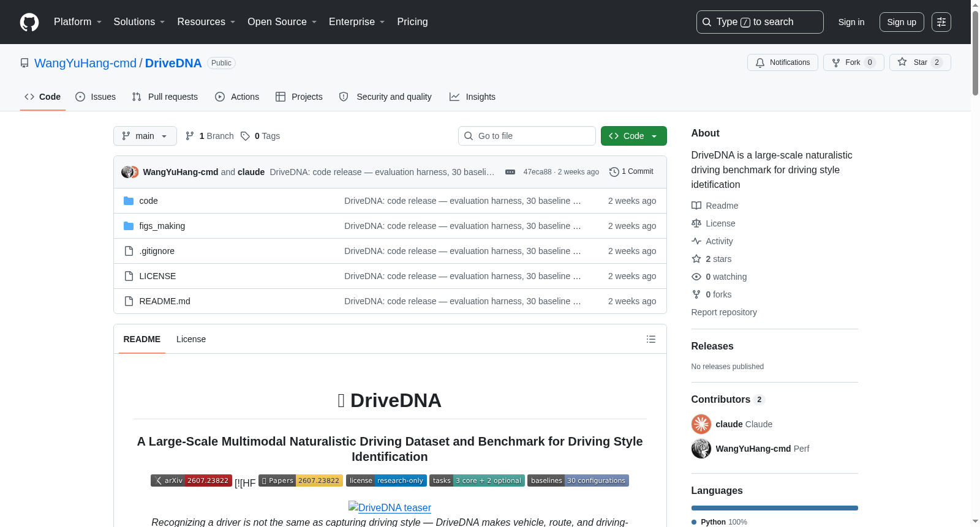The image size is (980, 527).
Task: Open README.md file name link
Action: pyautogui.click(x=165, y=301)
